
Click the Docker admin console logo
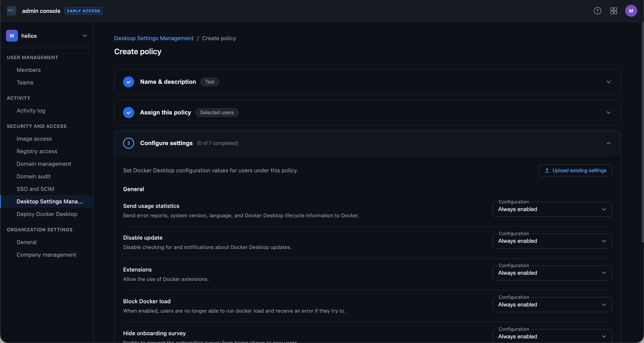click(11, 11)
